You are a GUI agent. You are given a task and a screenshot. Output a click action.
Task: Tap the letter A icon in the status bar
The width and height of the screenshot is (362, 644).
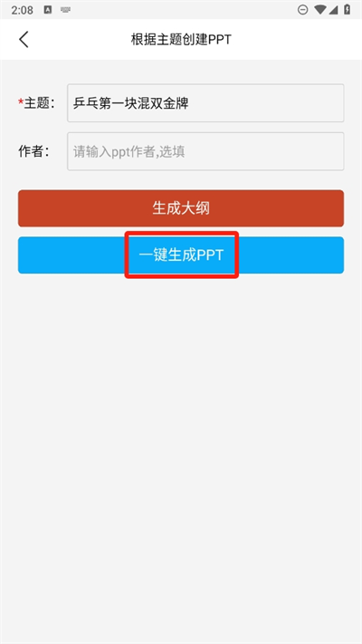coord(48,10)
